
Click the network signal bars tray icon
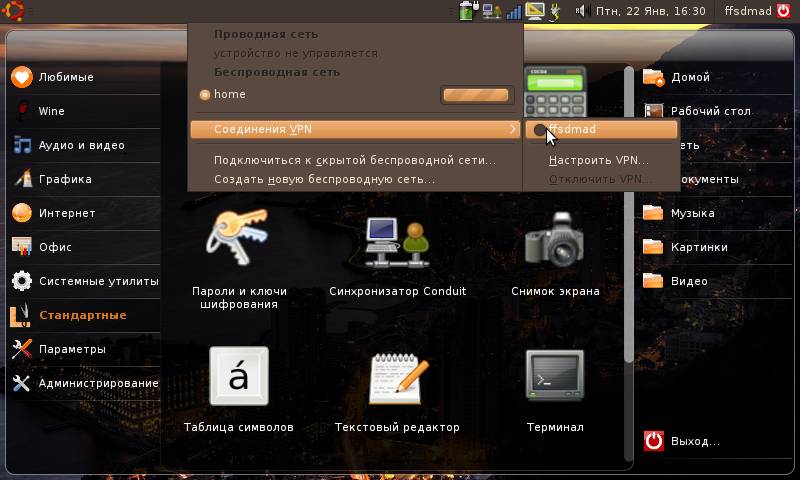pos(514,11)
